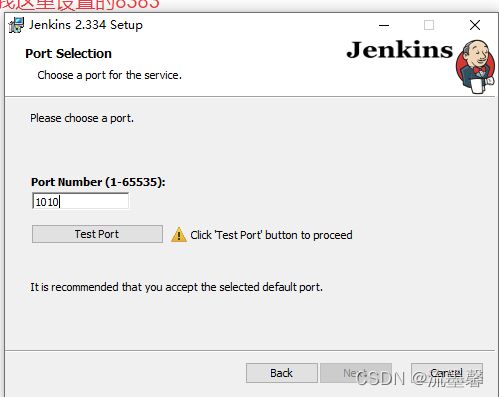
Task: Click the 'Click Test Port button to proceed' message
Action: tap(271, 235)
